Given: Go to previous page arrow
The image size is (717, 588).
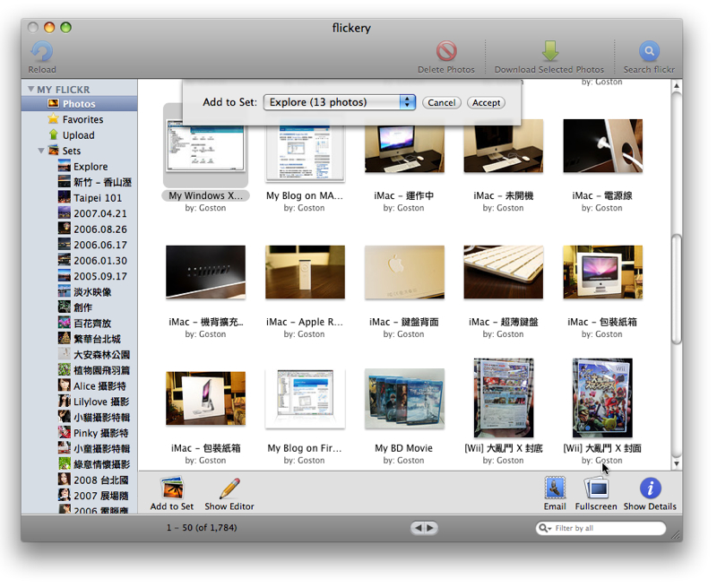Looking at the screenshot, I should [418, 528].
